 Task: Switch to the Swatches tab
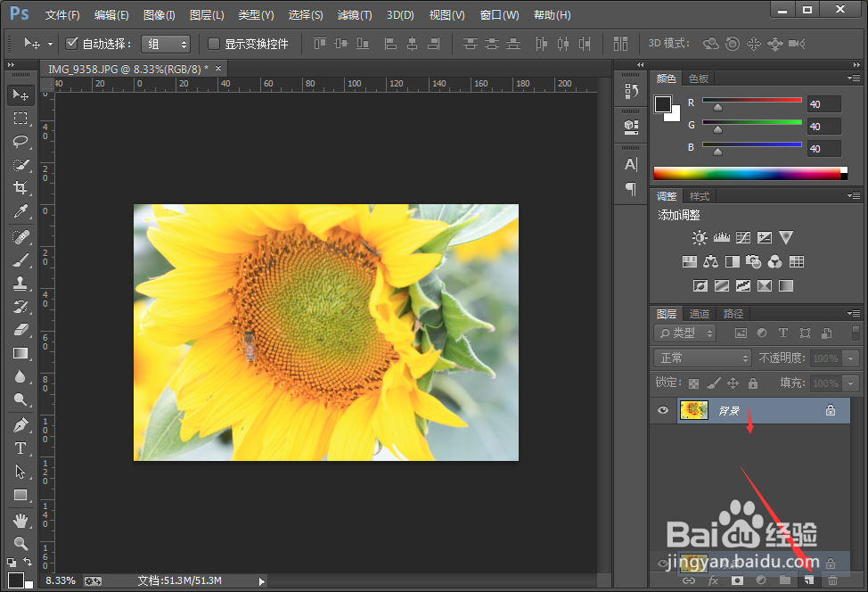(x=699, y=78)
